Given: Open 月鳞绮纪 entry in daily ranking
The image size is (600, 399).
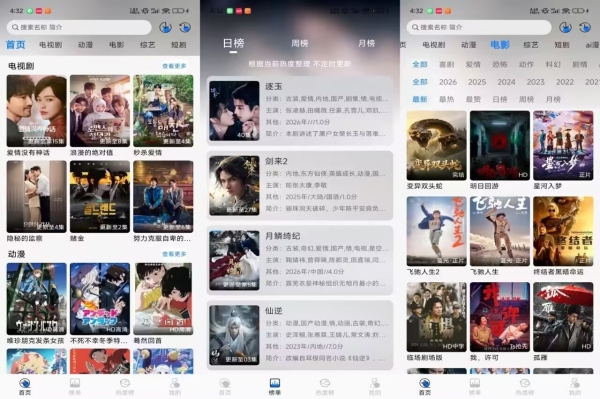Looking at the screenshot, I should [x=300, y=260].
